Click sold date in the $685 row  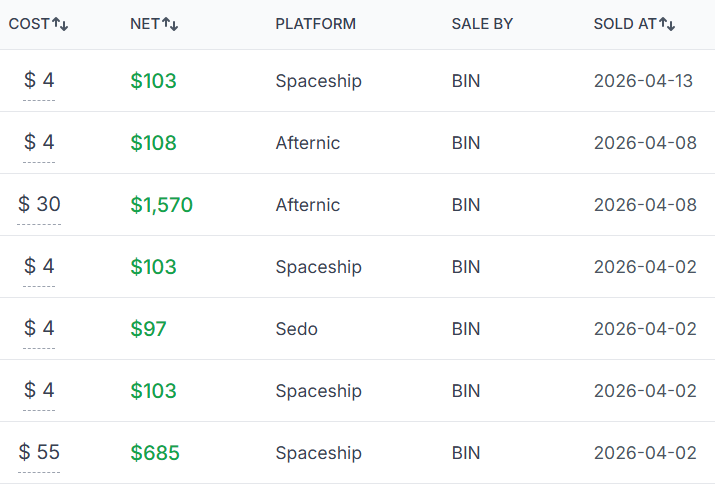click(645, 453)
